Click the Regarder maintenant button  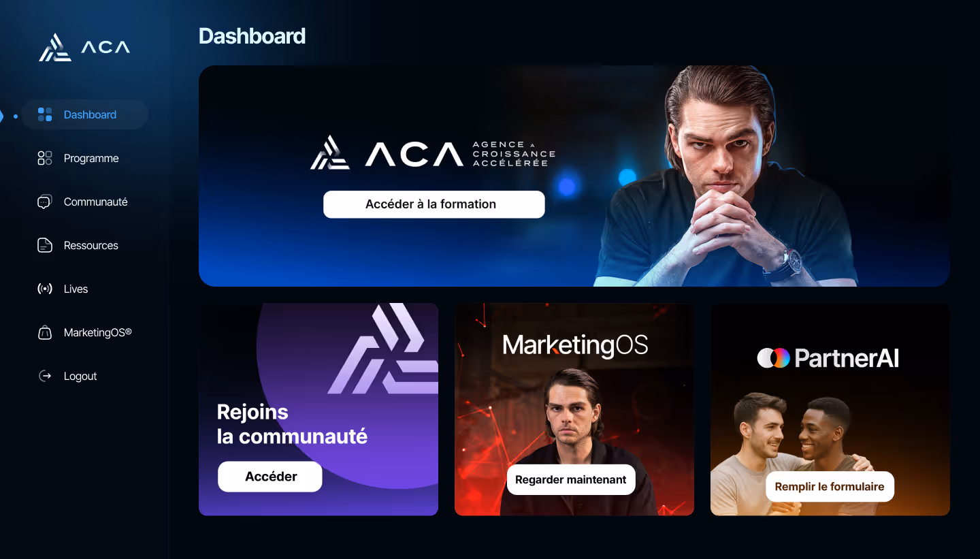[x=571, y=479]
